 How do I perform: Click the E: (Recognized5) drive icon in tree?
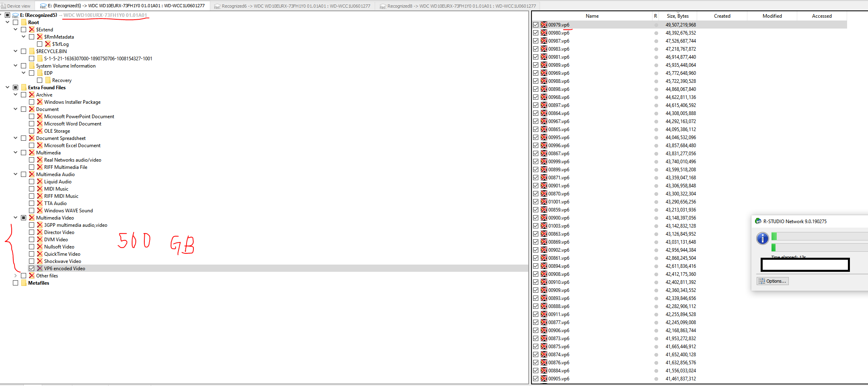16,15
